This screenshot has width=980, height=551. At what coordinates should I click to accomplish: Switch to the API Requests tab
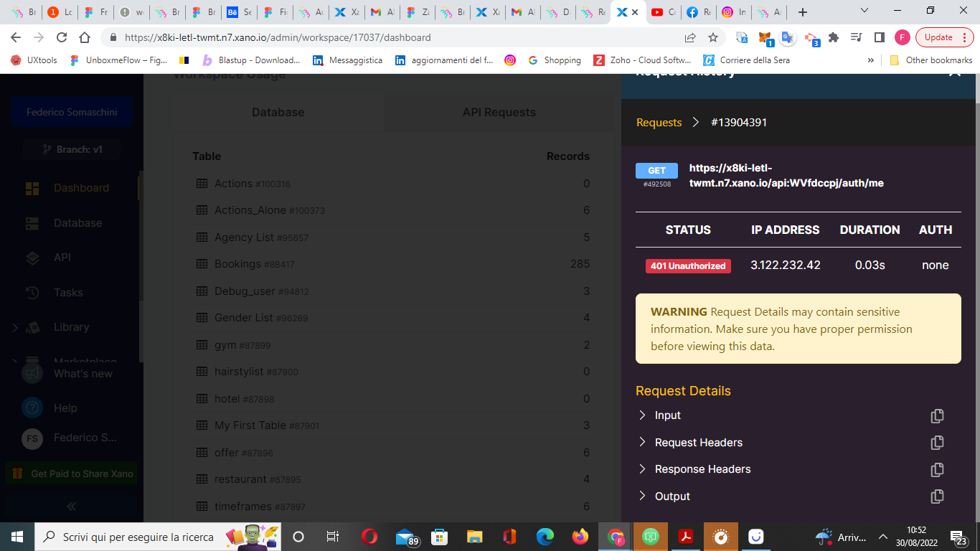click(499, 112)
